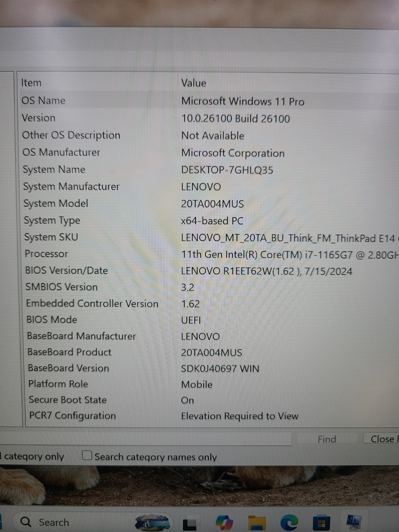Click the Embedded Controller value 1.62

tap(191, 304)
